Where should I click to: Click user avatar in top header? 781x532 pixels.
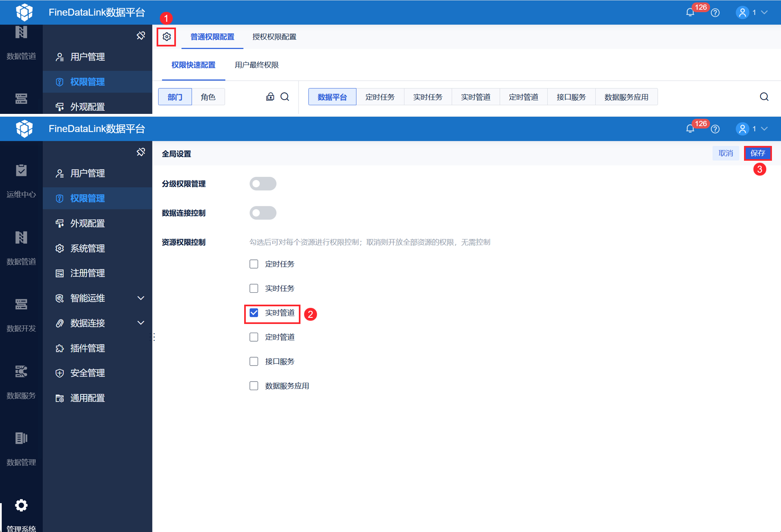pyautogui.click(x=743, y=13)
